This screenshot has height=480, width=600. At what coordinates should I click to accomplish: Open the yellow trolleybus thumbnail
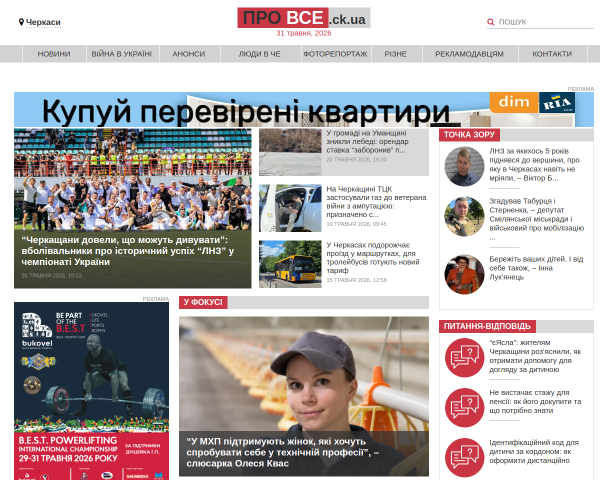(290, 264)
